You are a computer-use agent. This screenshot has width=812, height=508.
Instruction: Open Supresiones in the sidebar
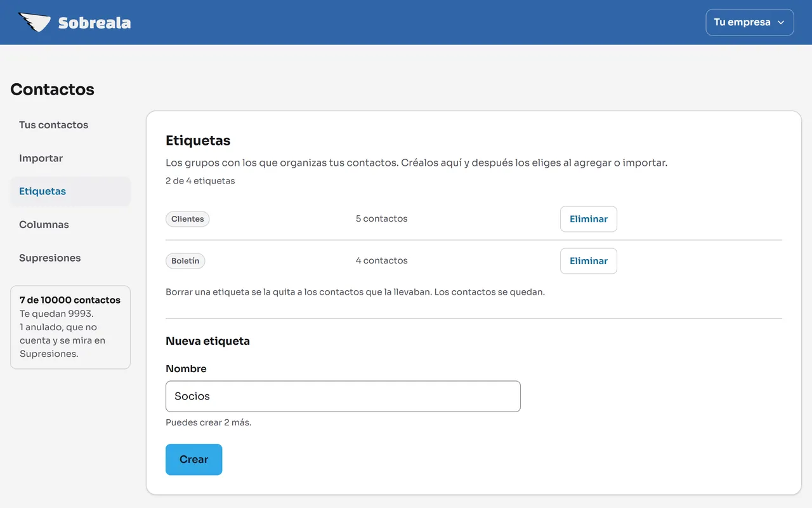click(x=70, y=258)
